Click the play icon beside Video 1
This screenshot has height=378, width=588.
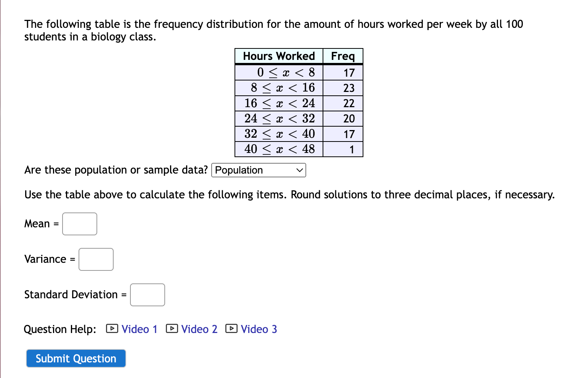(111, 328)
